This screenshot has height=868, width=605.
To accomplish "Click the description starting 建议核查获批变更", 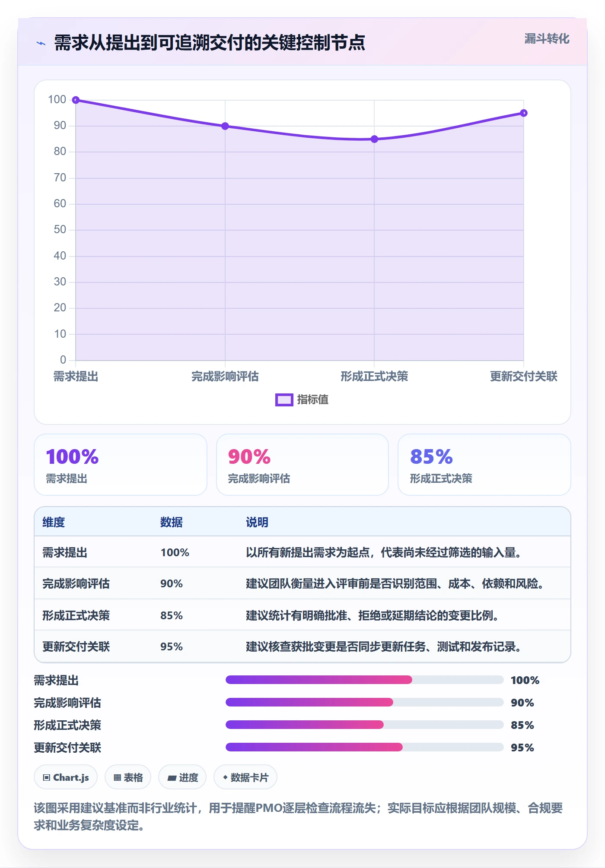I will 384,646.
